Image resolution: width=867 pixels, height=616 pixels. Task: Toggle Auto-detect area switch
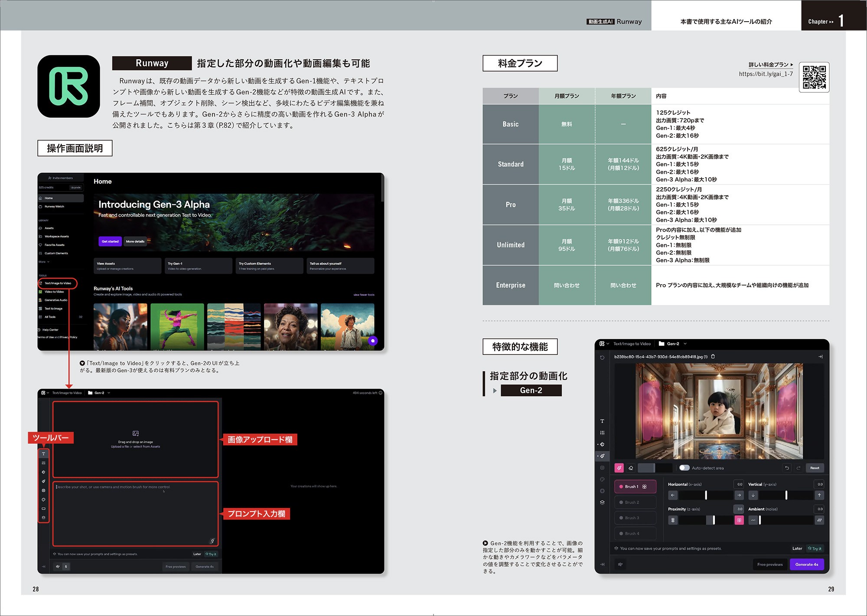[x=684, y=468]
